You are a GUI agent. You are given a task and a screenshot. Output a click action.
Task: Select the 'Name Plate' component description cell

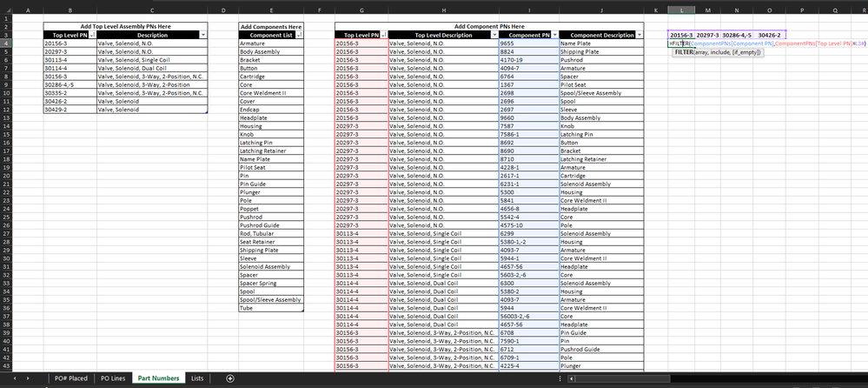601,43
